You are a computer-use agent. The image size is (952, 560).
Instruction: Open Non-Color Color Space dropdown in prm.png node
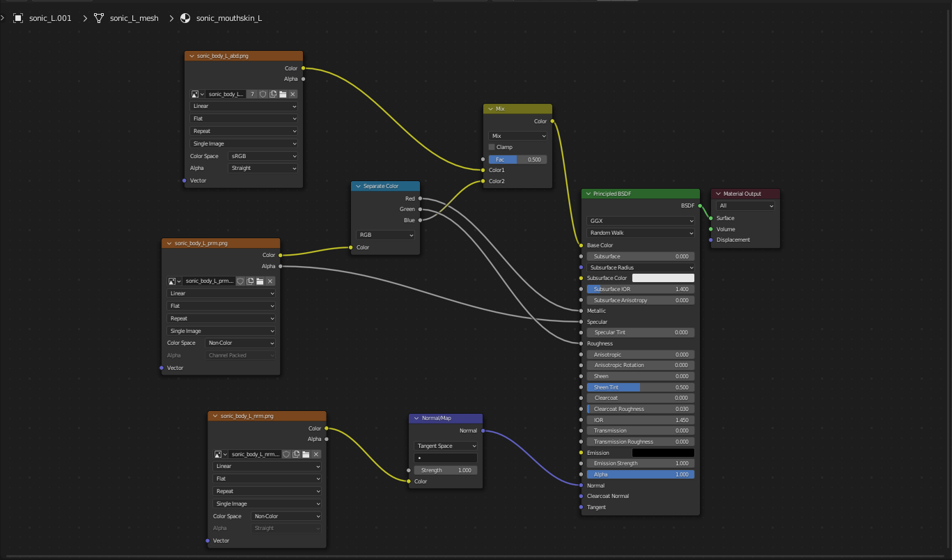point(240,343)
